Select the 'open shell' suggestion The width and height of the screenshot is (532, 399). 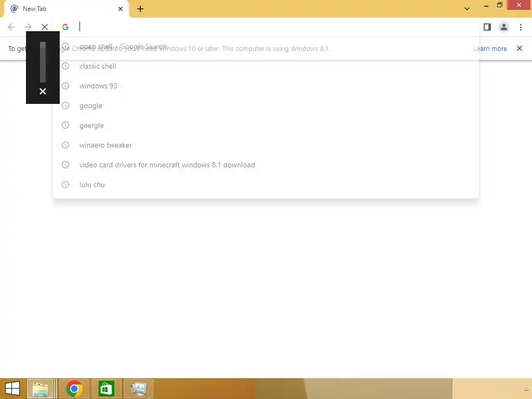(x=265, y=46)
